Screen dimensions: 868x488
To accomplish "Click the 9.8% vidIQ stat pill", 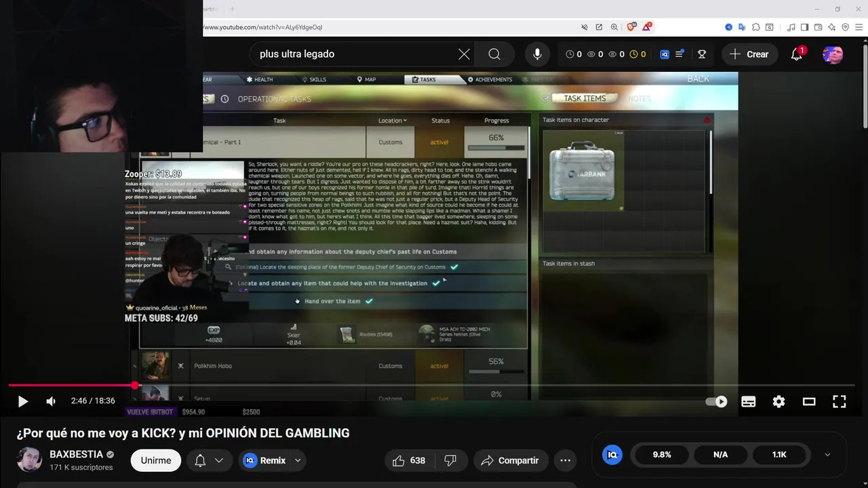I will pos(662,455).
